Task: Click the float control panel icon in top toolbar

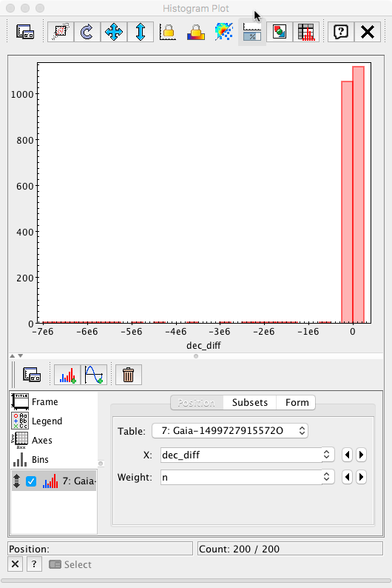Action: 25,32
